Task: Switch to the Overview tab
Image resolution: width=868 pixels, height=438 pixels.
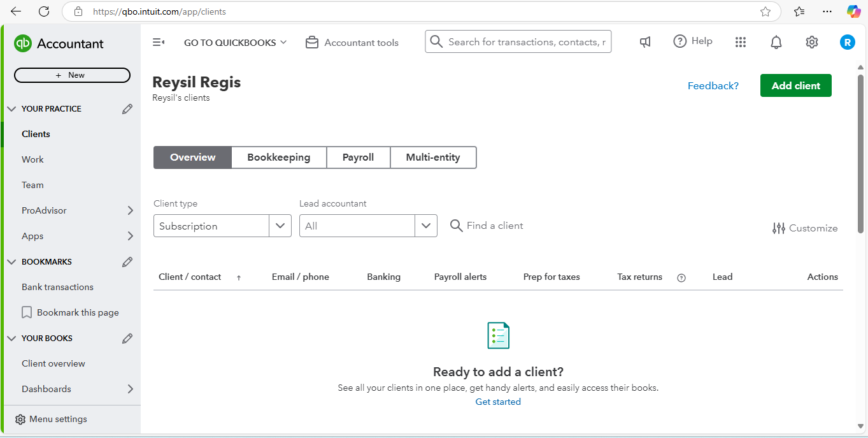Action: pyautogui.click(x=192, y=157)
